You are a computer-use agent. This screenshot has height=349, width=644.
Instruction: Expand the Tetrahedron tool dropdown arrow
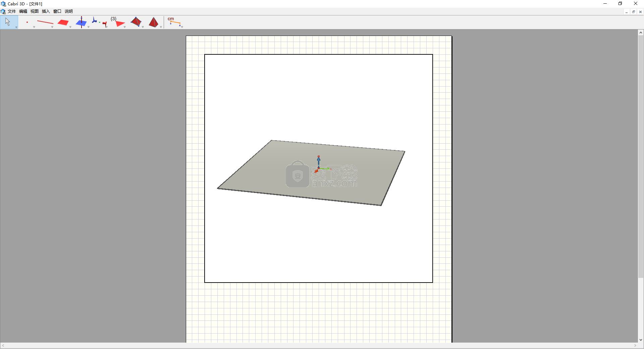tap(143, 27)
